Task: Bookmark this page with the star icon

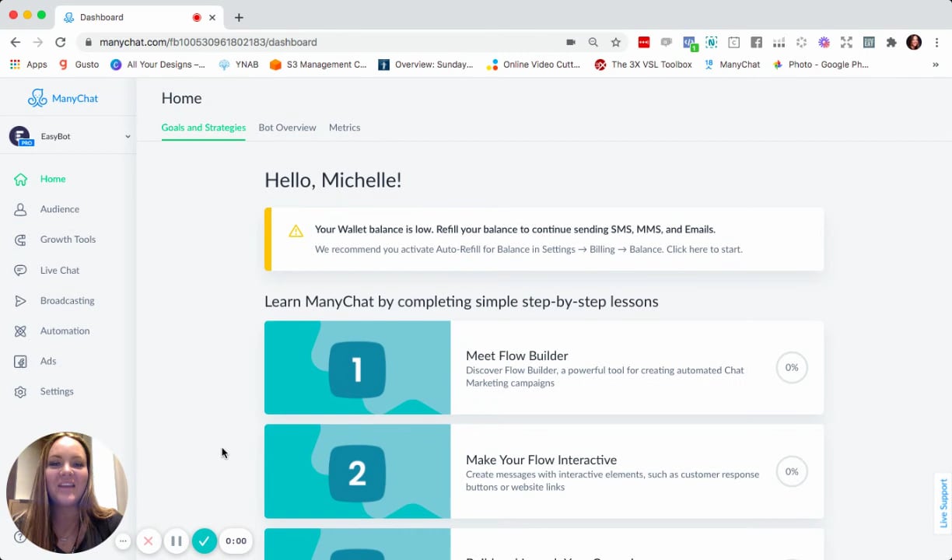Action: point(616,42)
